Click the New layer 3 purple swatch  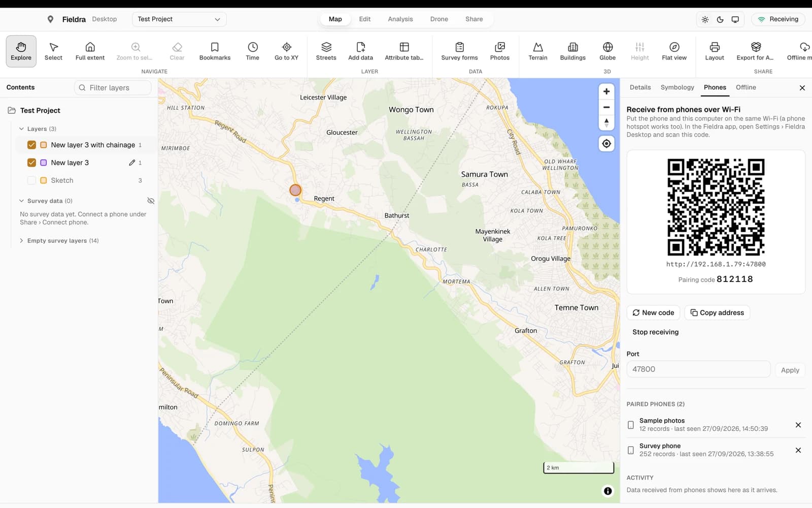pos(44,163)
